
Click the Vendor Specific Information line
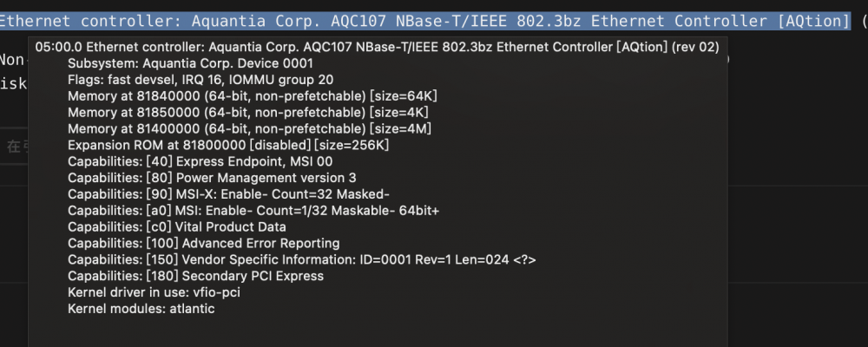(302, 259)
